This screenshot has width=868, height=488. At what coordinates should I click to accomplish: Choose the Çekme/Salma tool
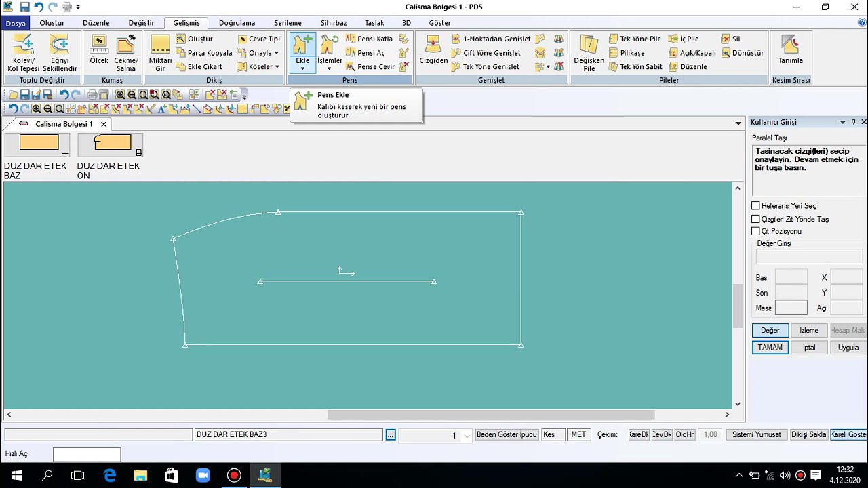point(126,54)
